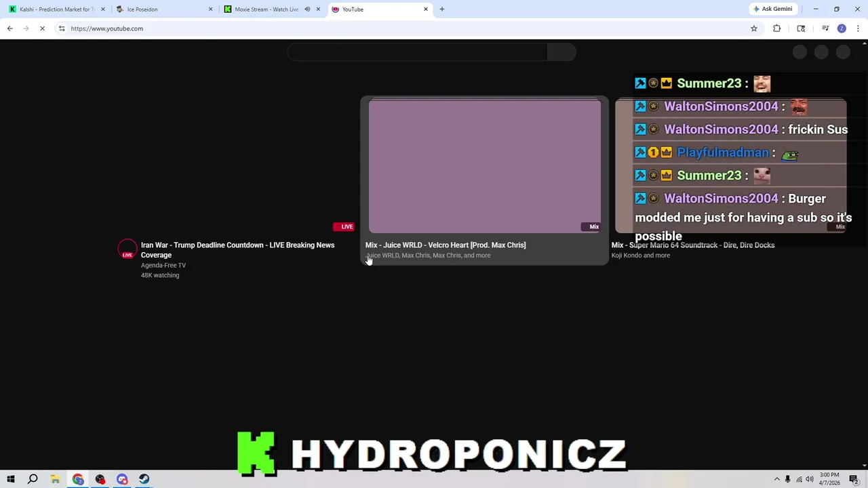Image resolution: width=868 pixels, height=488 pixels.
Task: Open the Windows notification center
Action: pyautogui.click(x=855, y=479)
